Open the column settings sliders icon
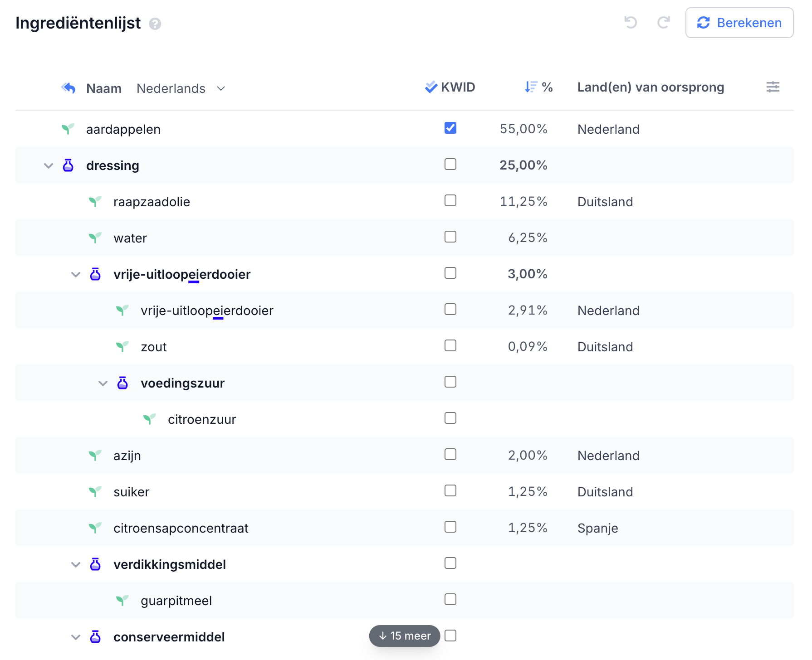The height and width of the screenshot is (660, 812). point(773,87)
